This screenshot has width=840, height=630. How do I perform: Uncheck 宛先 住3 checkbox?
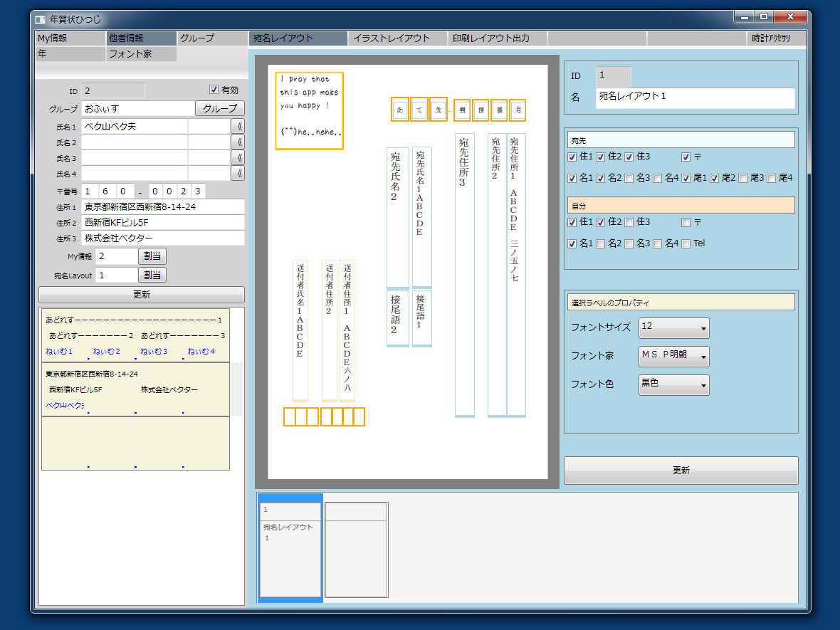(629, 157)
